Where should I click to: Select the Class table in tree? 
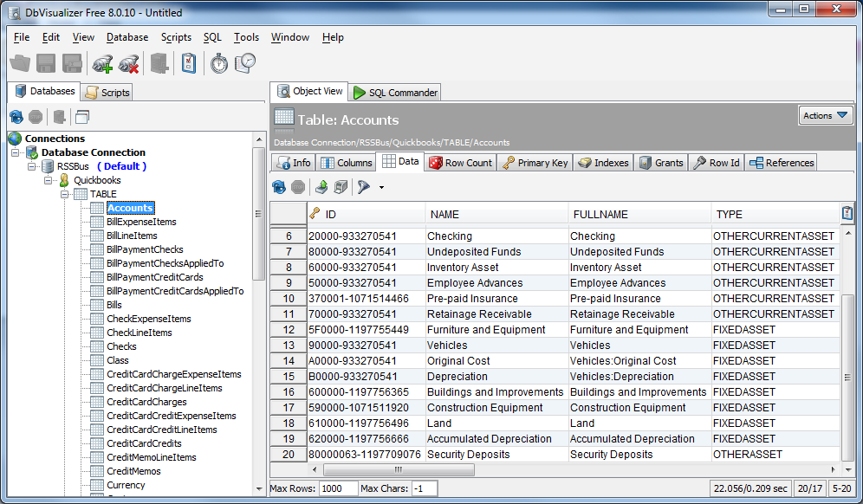tap(118, 360)
